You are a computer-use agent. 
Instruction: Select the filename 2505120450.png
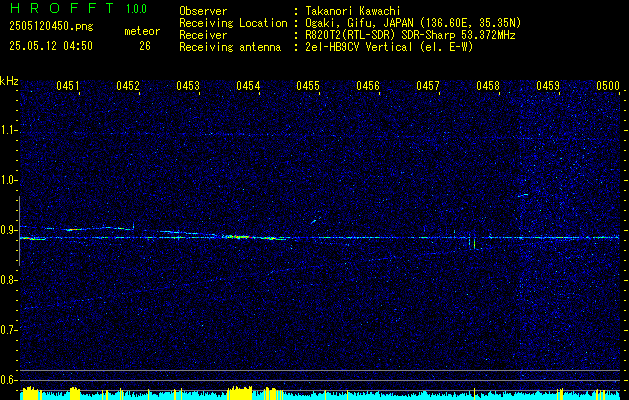click(x=51, y=26)
